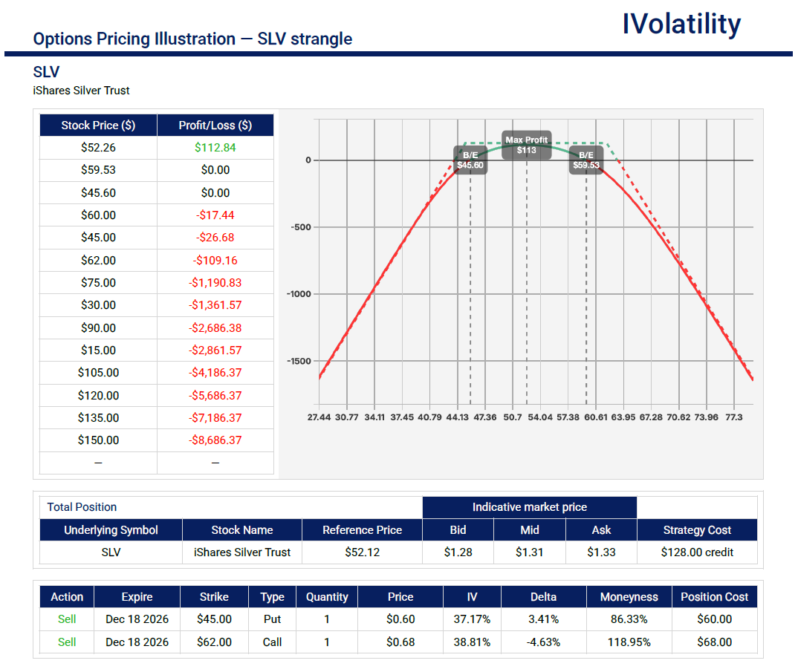Select the $112.84 profit value
Image resolution: width=798 pixels, height=672 pixels.
pos(215,148)
